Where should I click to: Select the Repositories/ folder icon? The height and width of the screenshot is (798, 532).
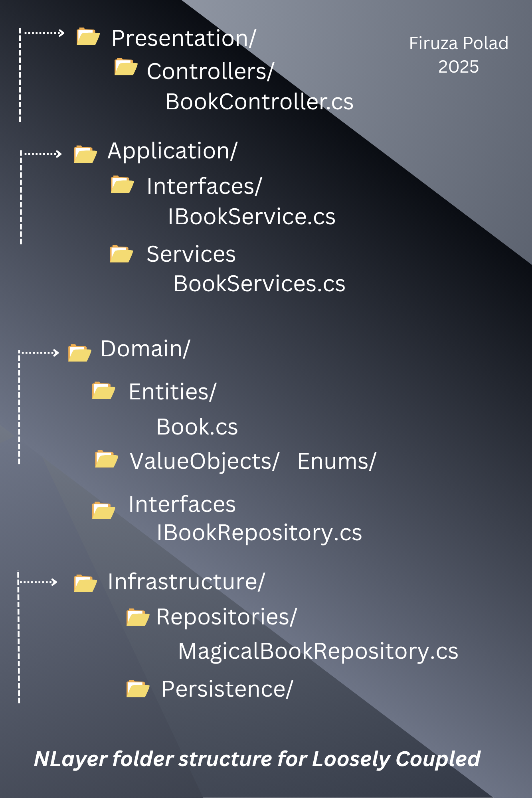(x=138, y=618)
